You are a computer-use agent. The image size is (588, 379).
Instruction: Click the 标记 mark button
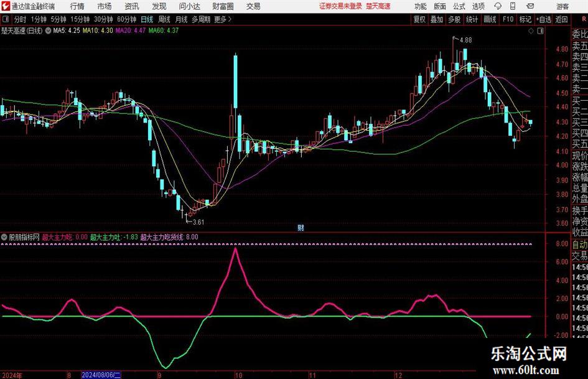click(x=525, y=19)
